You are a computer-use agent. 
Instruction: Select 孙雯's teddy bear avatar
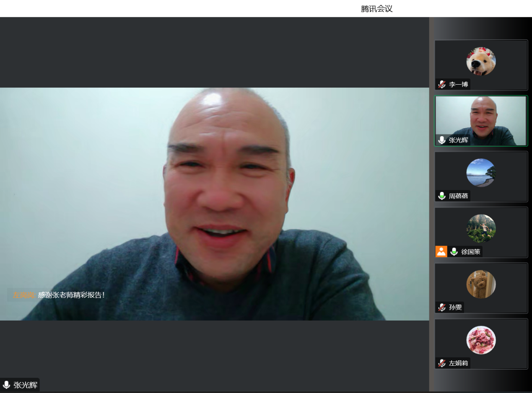click(x=481, y=284)
